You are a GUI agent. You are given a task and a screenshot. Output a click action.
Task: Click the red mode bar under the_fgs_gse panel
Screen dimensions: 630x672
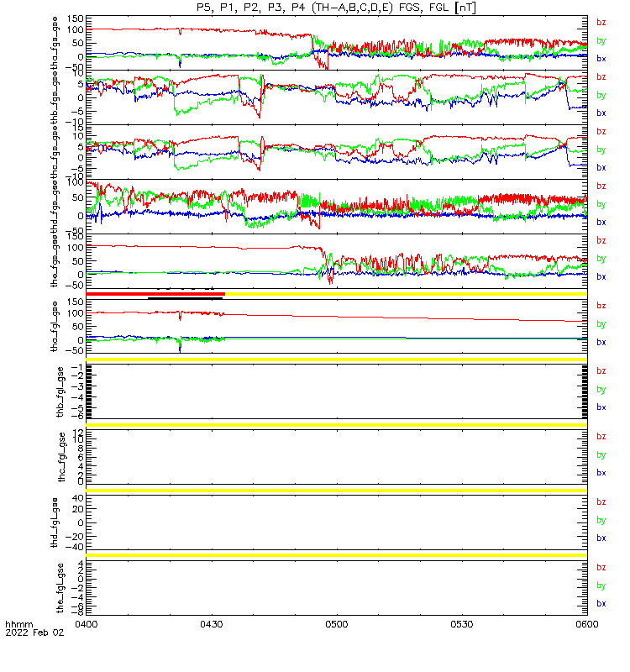(x=155, y=294)
